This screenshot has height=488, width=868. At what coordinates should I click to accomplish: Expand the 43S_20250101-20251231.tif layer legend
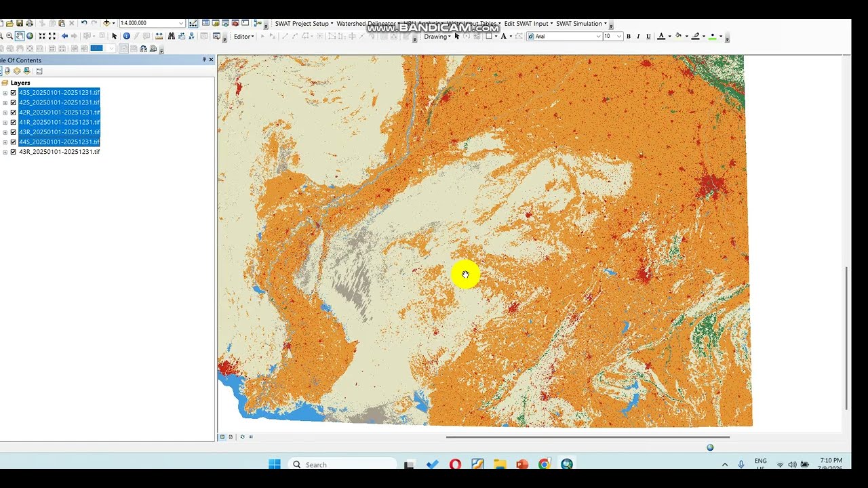5,93
